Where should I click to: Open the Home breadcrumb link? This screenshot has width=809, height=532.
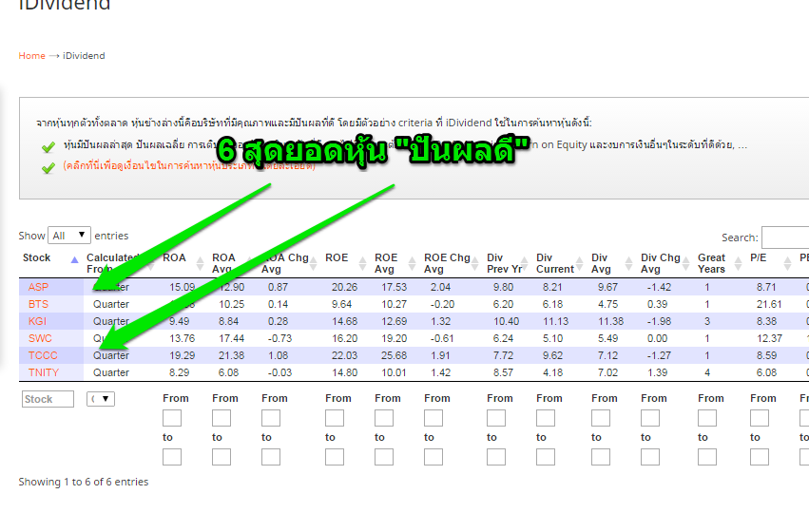click(32, 56)
